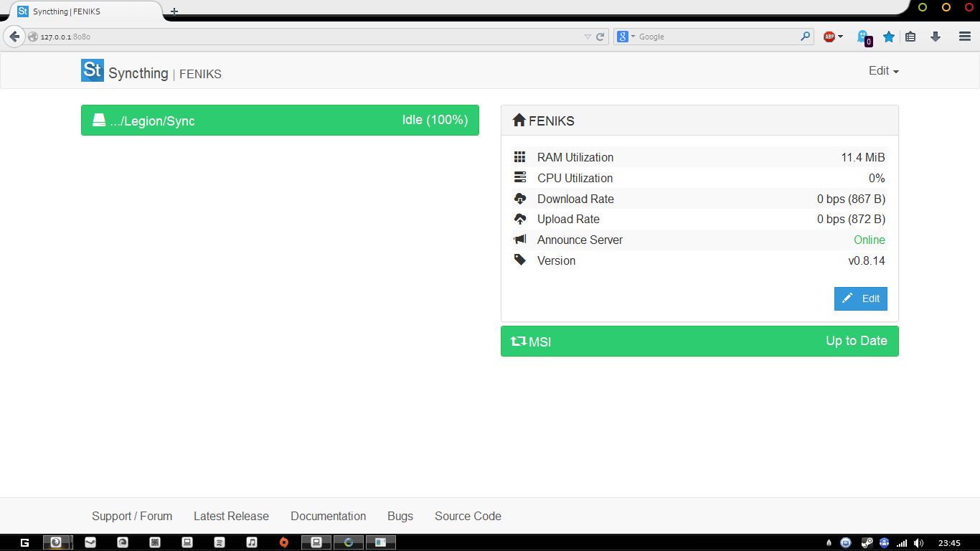The height and width of the screenshot is (551, 980).
Task: Click the Upload Rate cloud icon
Action: pos(520,219)
